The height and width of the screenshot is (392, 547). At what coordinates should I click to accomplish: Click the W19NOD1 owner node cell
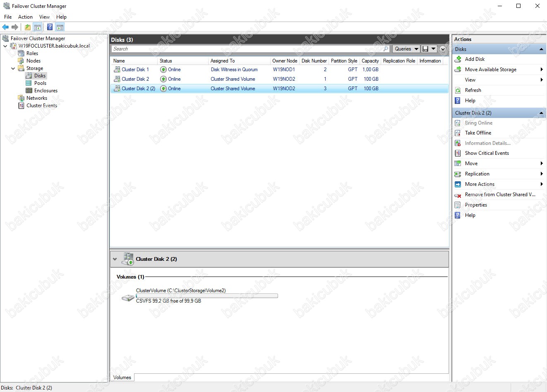284,70
